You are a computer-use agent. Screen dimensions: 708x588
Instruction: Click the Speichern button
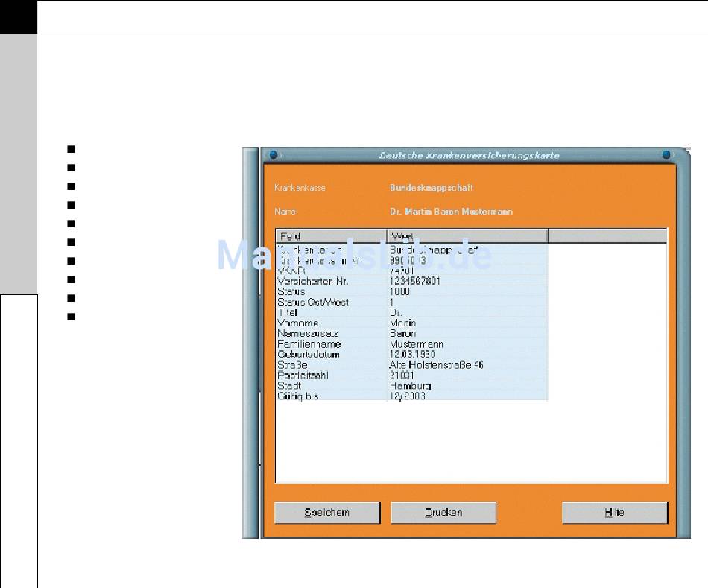click(327, 513)
